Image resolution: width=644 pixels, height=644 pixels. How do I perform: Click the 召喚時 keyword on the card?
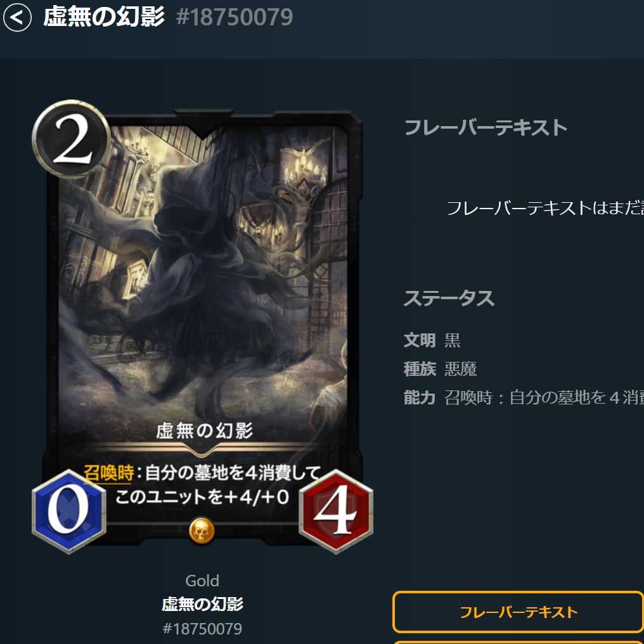pyautogui.click(x=109, y=473)
